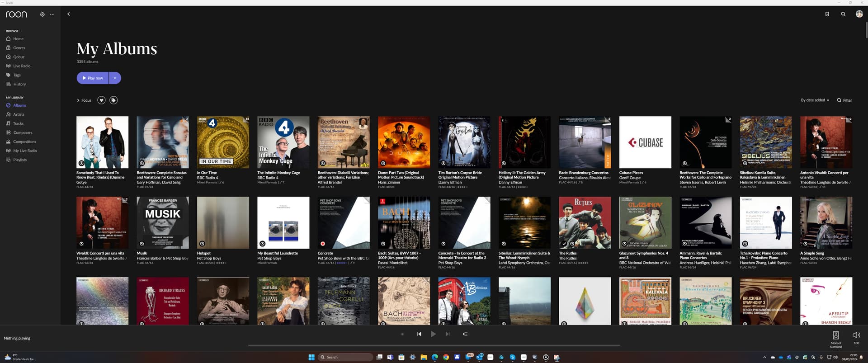Open Genres in the Browse section
The width and height of the screenshot is (868, 363).
16,48
